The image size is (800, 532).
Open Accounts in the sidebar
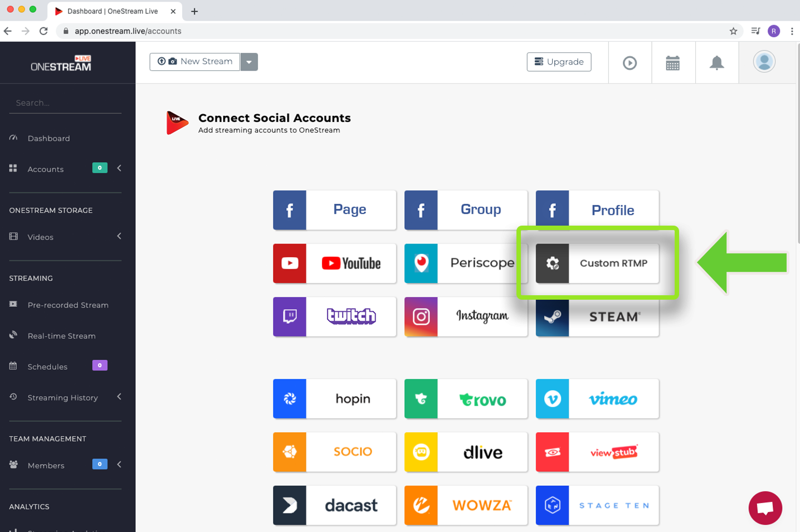click(x=45, y=169)
